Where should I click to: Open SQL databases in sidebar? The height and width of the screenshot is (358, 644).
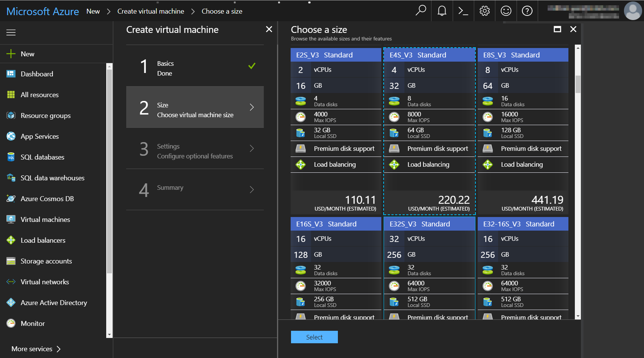point(42,157)
